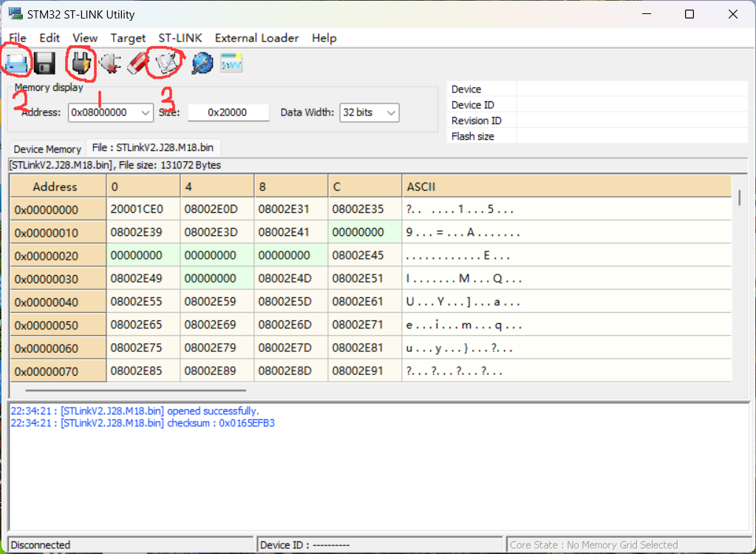This screenshot has height=554, width=756.
Task: Open the File menu
Action: click(x=17, y=38)
